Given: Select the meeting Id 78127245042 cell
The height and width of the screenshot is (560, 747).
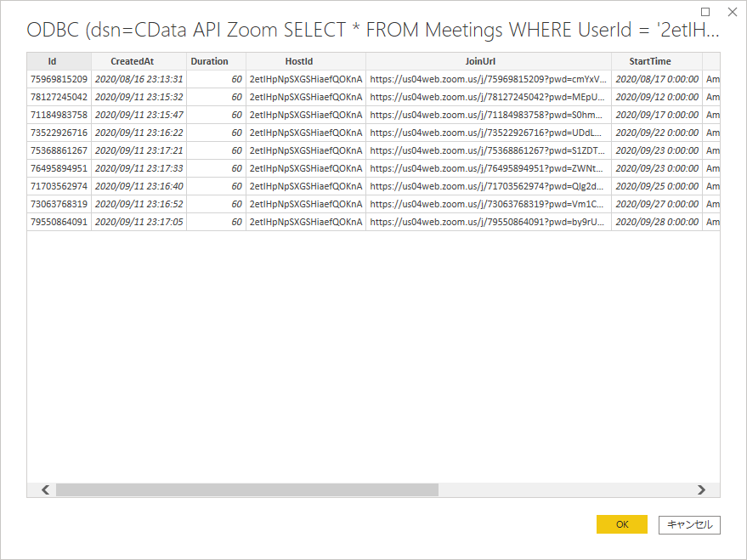Looking at the screenshot, I should coord(59,97).
